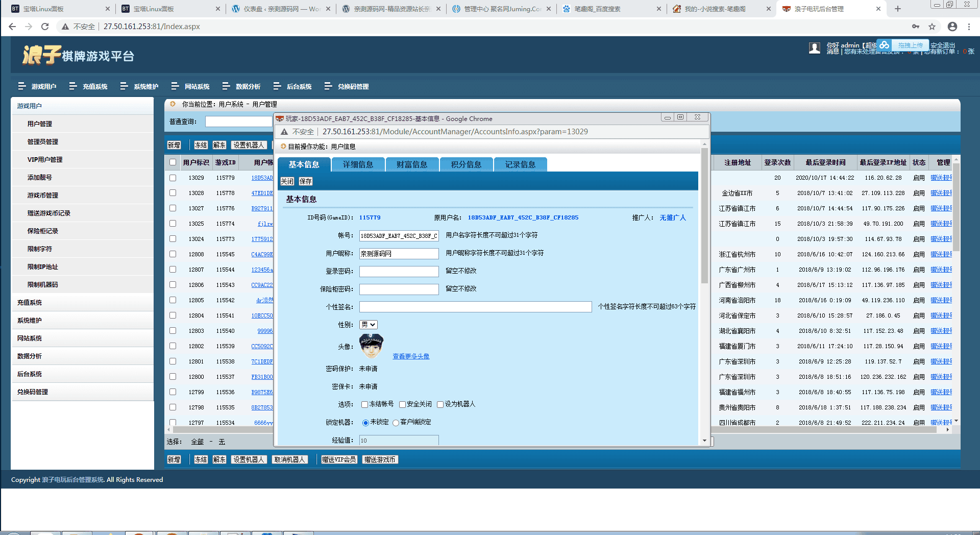Click the 保存 button in popup

(305, 181)
